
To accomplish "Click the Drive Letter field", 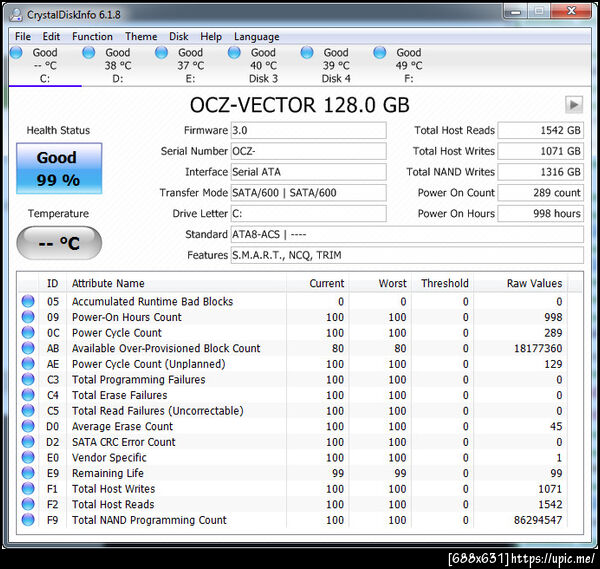I will click(x=308, y=214).
